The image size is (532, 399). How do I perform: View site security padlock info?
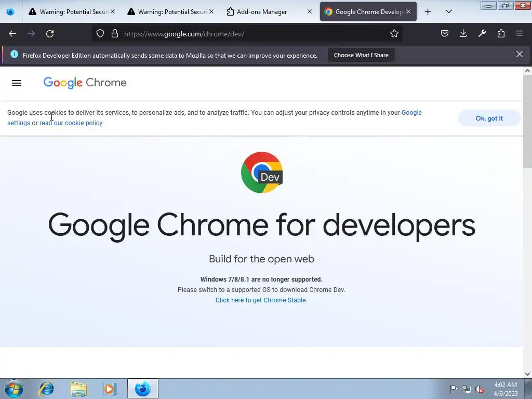(x=115, y=33)
